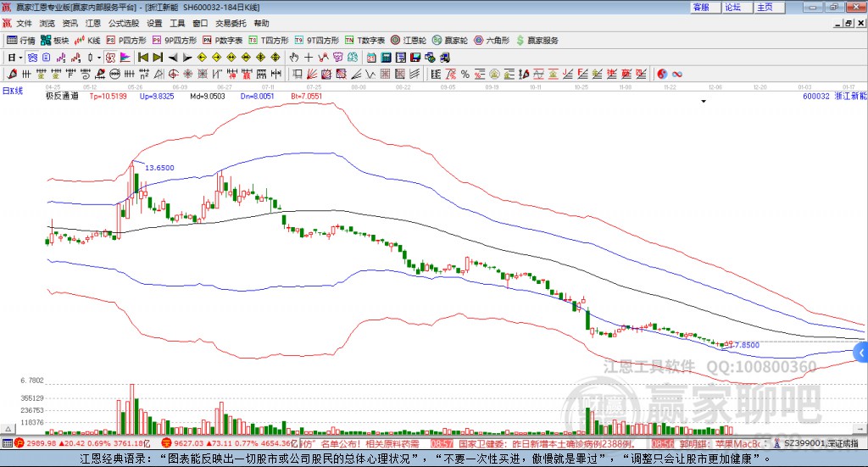Click the 主页 homepage button
Image resolution: width=868 pixels, height=467 pixels.
[770, 7]
